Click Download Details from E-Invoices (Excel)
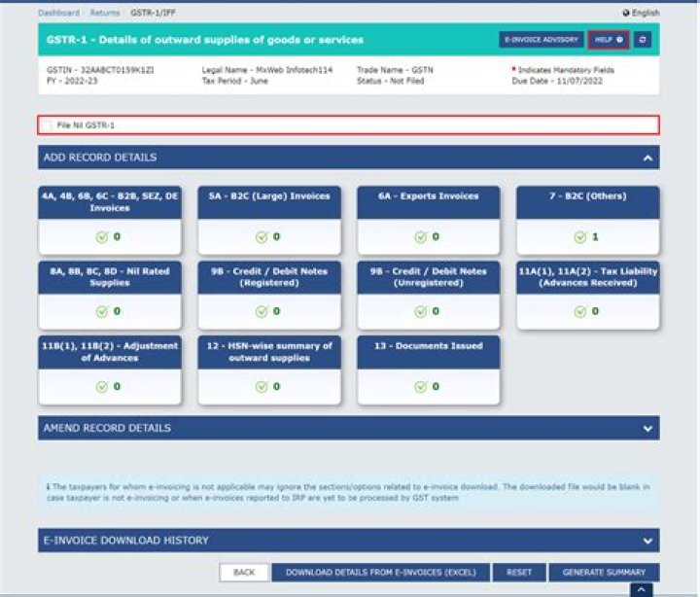The width and height of the screenshot is (700, 597). point(378,573)
